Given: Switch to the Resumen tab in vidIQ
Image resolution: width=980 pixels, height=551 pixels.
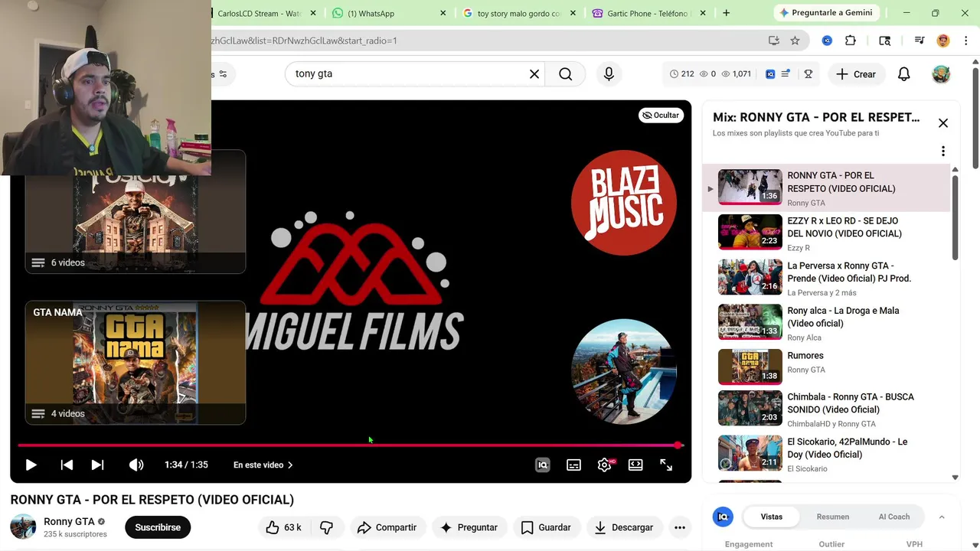Looking at the screenshot, I should tap(833, 517).
